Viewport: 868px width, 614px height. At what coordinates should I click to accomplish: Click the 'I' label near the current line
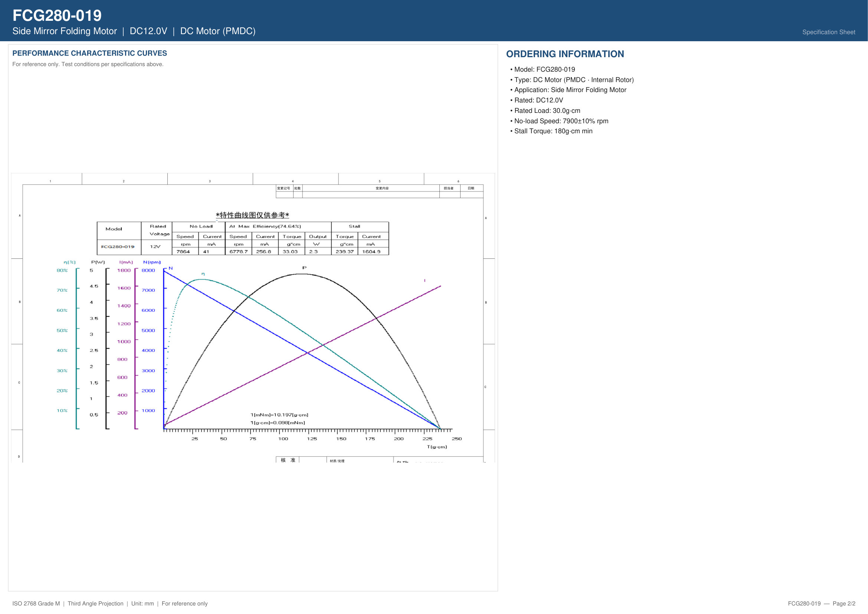pos(425,281)
